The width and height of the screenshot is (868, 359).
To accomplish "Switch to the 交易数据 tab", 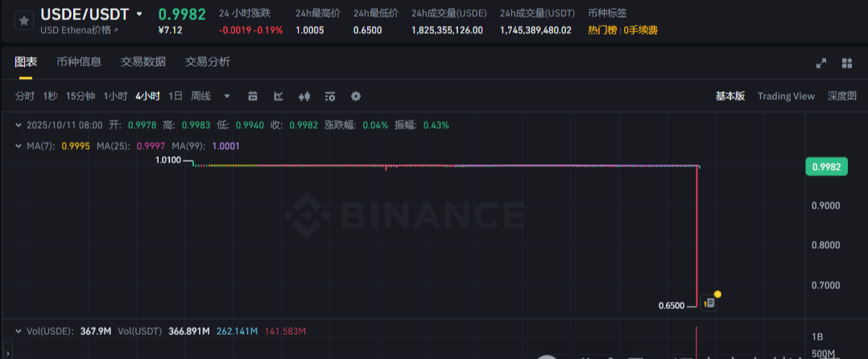I will (143, 62).
